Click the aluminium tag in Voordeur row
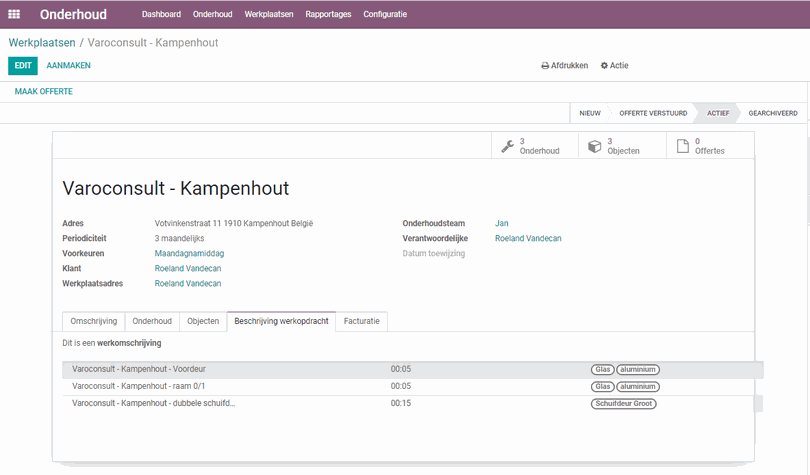810x475 pixels. [x=638, y=370]
